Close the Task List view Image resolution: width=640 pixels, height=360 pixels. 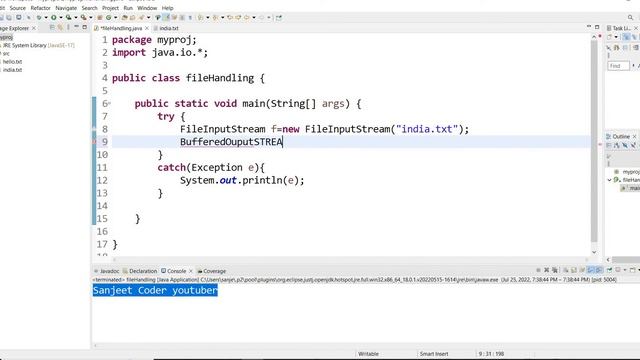[636, 28]
